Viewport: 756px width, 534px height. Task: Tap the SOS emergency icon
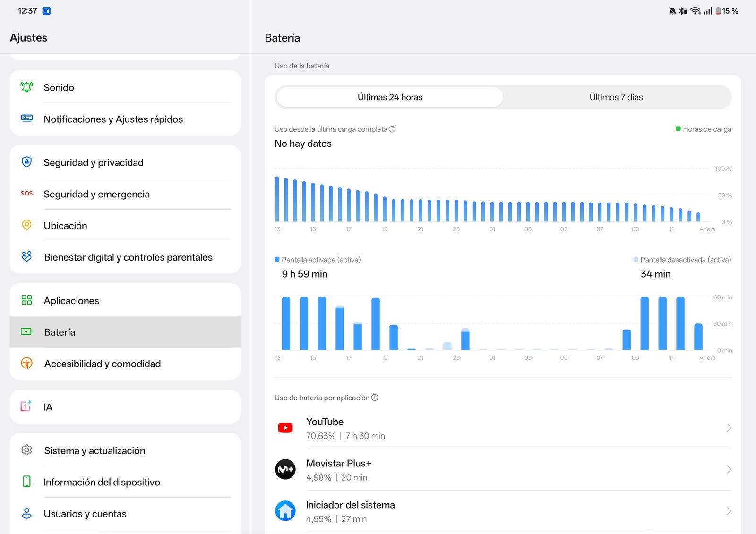(27, 194)
